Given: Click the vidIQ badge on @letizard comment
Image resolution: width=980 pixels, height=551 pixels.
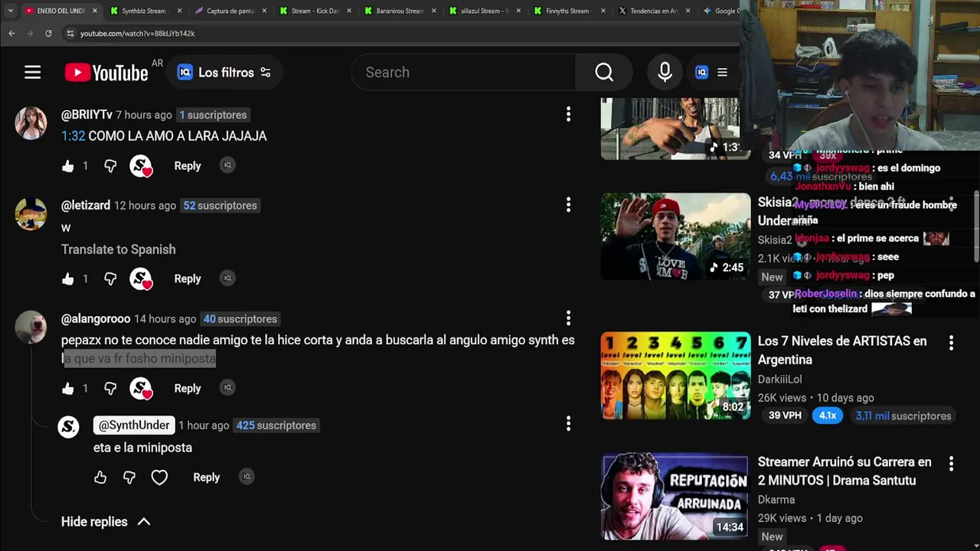Looking at the screenshot, I should (x=227, y=279).
